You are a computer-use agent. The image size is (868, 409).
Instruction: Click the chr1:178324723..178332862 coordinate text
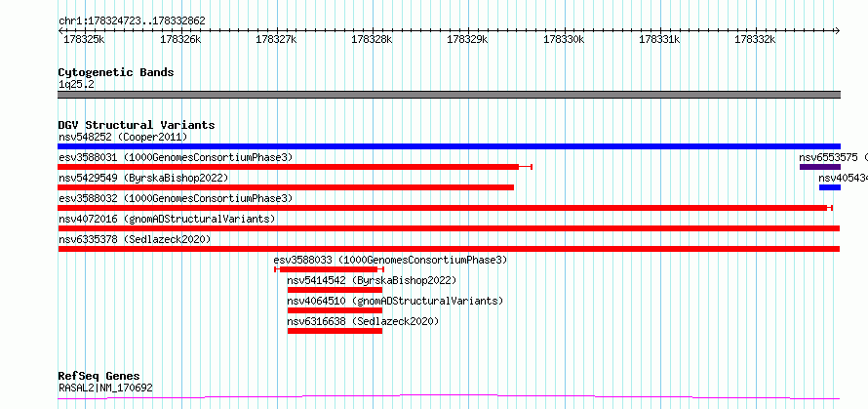132,21
